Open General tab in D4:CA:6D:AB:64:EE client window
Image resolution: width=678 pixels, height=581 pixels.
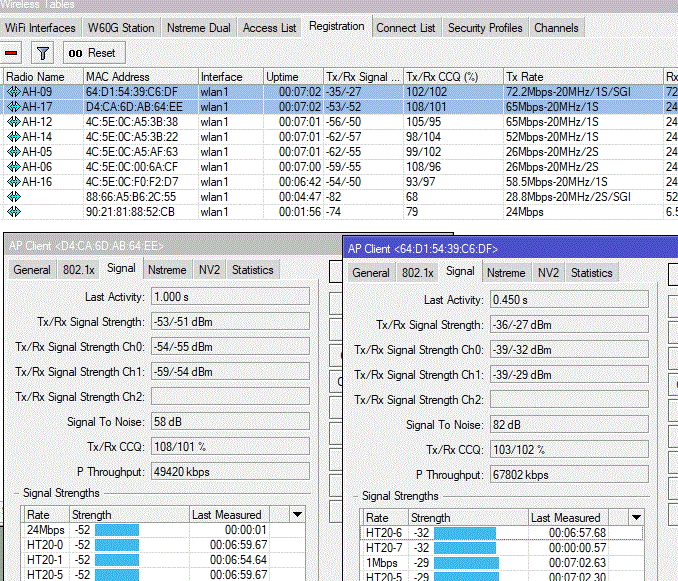(x=32, y=270)
